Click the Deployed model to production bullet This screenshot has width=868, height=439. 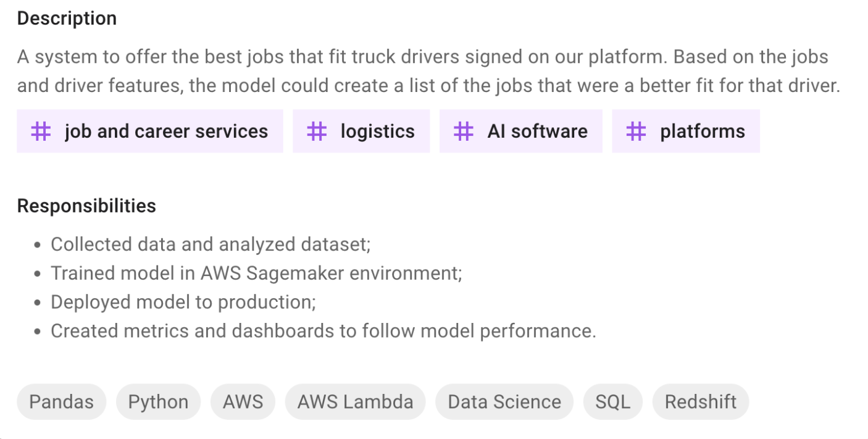[x=183, y=302]
